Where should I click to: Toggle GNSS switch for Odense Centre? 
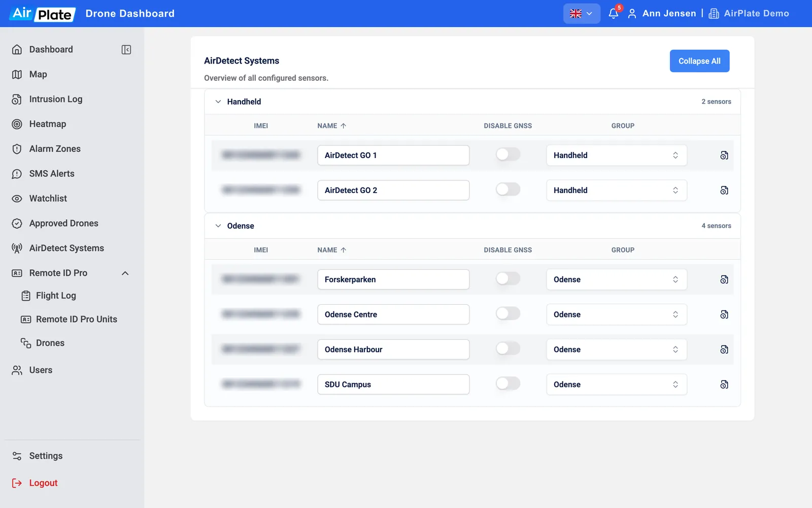(508, 313)
